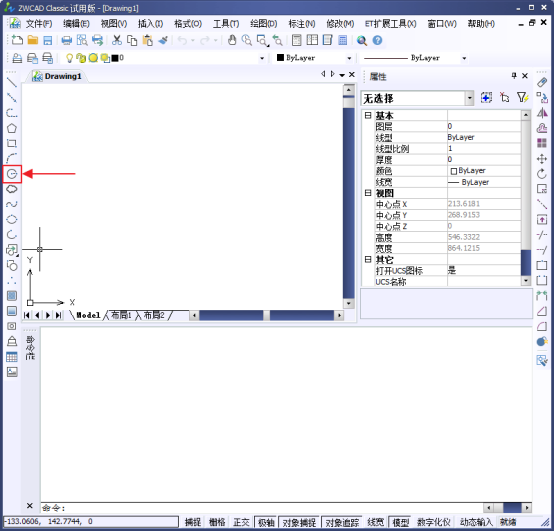Select the Rotate tool in right toolbar
The width and height of the screenshot is (554, 531).
coord(542,174)
